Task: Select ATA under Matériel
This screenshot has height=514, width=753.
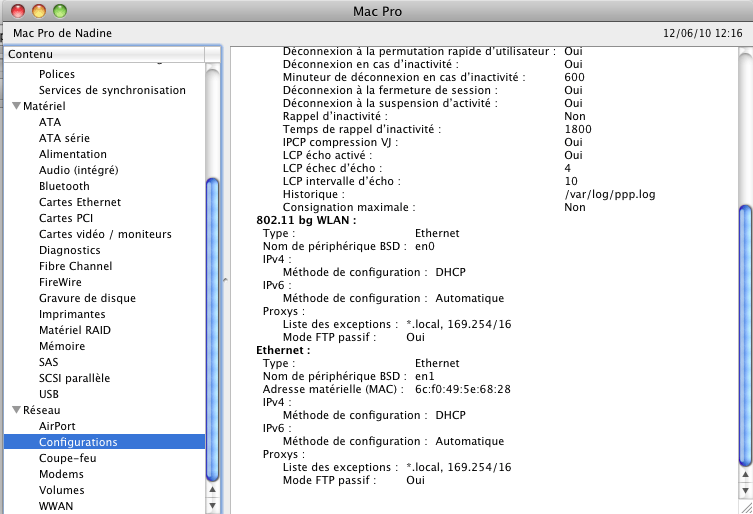Action: [50, 122]
